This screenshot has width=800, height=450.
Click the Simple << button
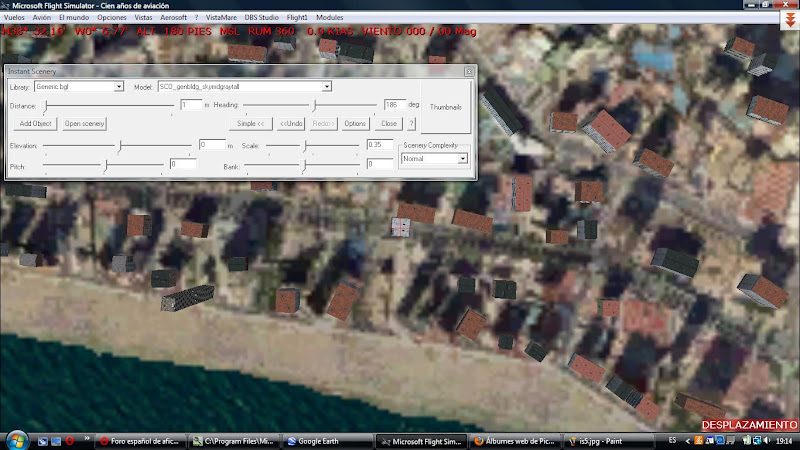coord(251,123)
